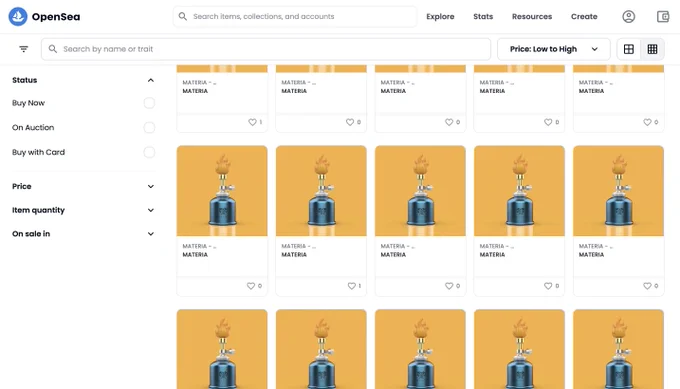The width and height of the screenshot is (680, 389).
Task: Click MATERIA title on third middle-row card
Action: (x=393, y=255)
